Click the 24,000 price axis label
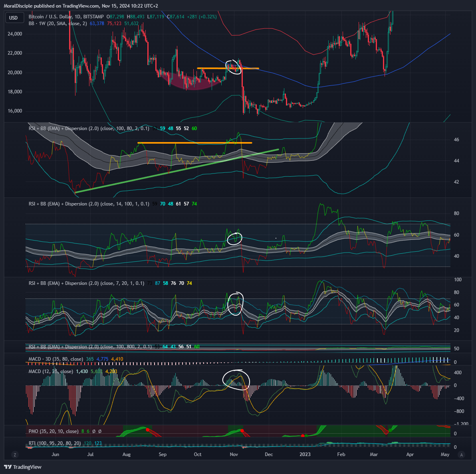Viewport: 476px width, 474px height. pyautogui.click(x=15, y=34)
